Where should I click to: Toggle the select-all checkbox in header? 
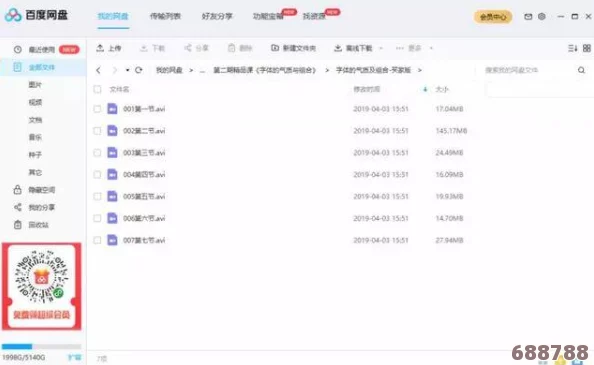97,89
